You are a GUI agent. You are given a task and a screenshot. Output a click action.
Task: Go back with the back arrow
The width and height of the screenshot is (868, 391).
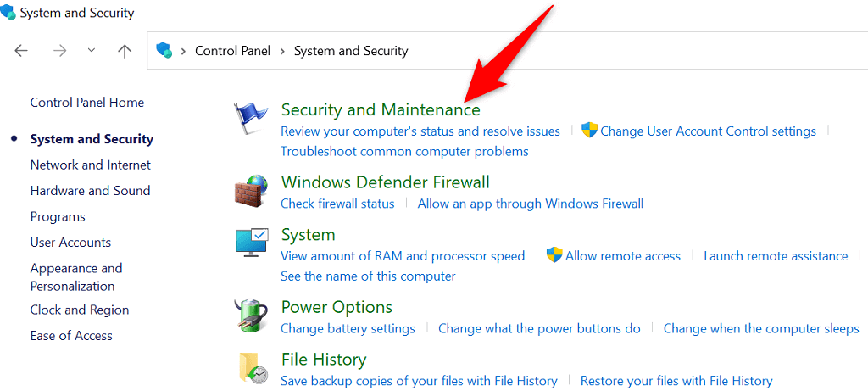22,51
